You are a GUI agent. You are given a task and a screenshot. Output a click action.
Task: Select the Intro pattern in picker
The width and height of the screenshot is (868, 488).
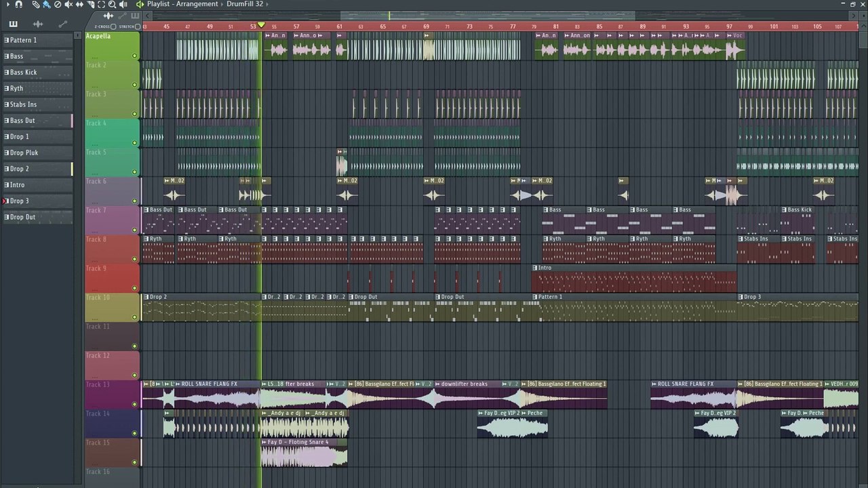click(x=37, y=184)
